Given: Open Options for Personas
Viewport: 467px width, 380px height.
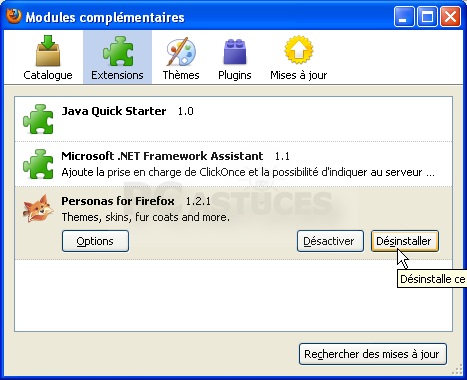Looking at the screenshot, I should tap(95, 241).
